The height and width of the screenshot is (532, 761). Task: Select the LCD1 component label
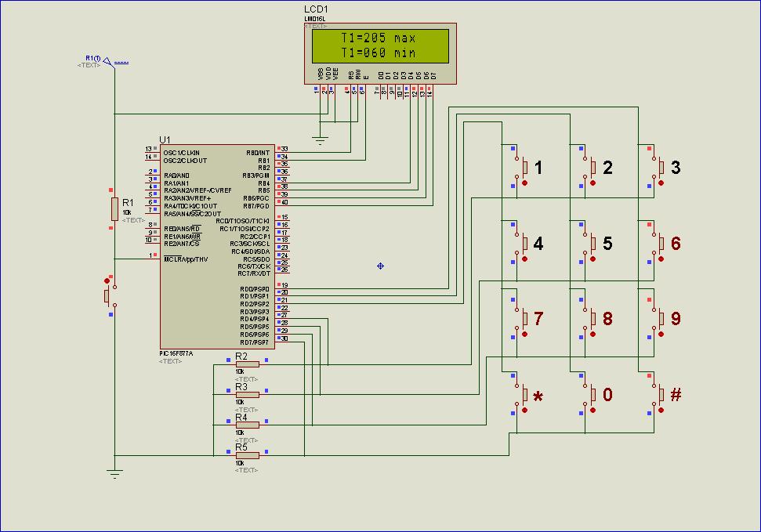pyautogui.click(x=316, y=9)
